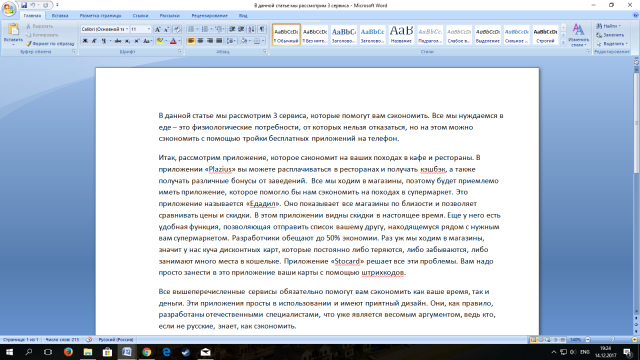
Task: Click multilevel list icon
Action: tap(219, 29)
